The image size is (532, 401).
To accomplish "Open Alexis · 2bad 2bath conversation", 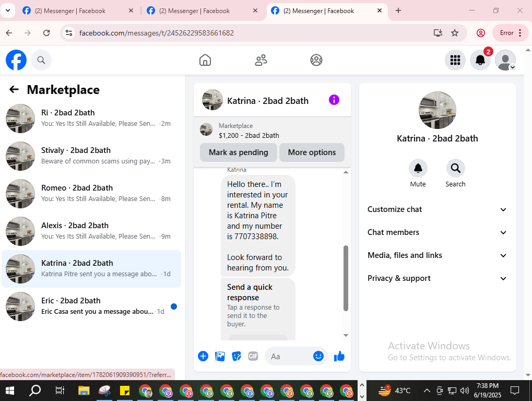I will 91,231.
